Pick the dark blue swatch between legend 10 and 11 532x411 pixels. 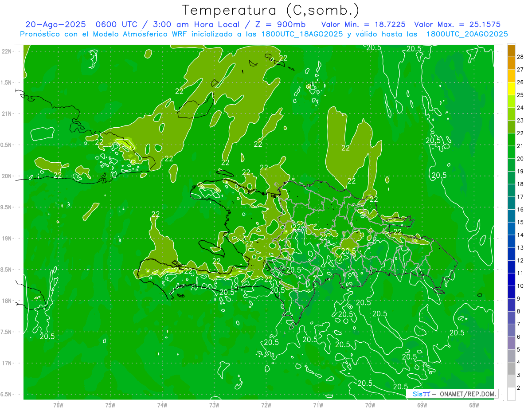pos(511,280)
